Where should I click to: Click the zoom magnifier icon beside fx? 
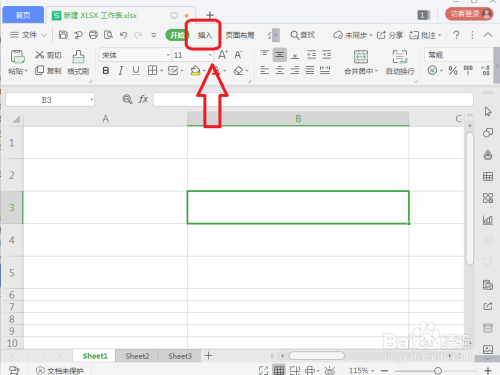[127, 99]
